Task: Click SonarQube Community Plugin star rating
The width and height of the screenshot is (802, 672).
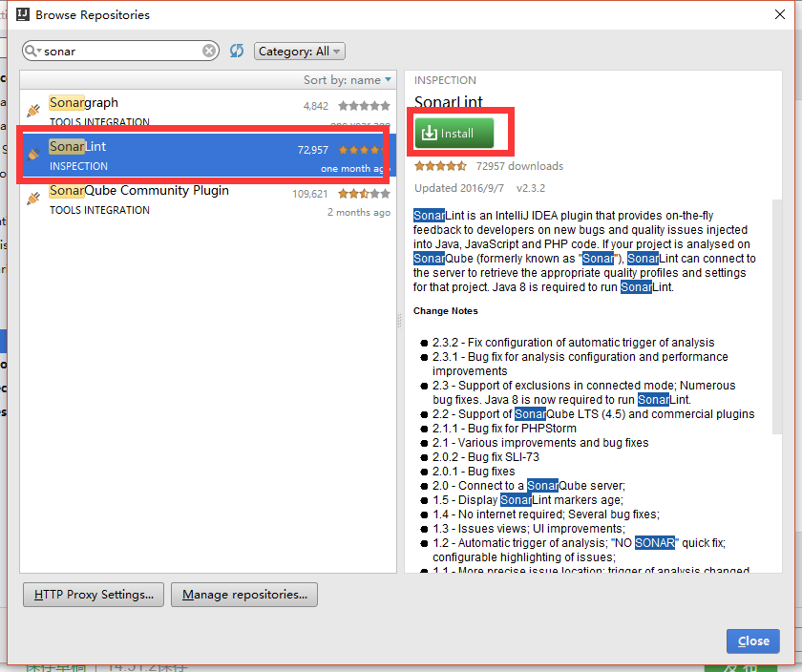Action: 364,194
